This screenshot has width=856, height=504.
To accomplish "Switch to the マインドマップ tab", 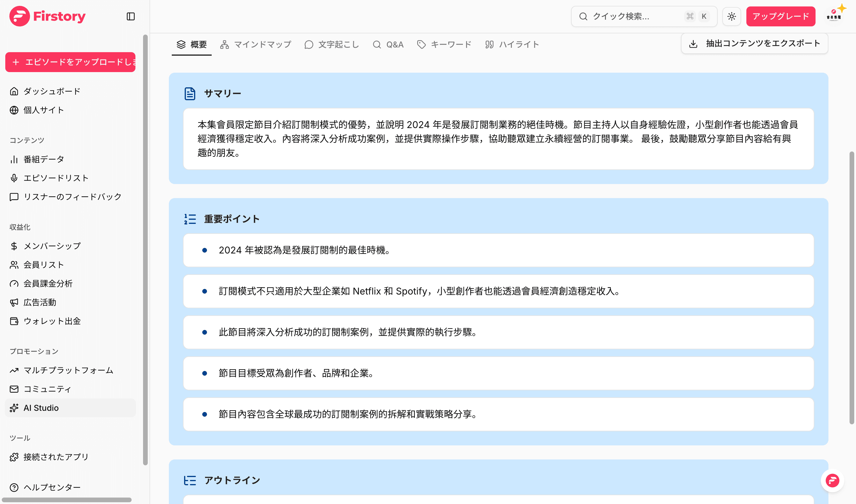I will (256, 45).
